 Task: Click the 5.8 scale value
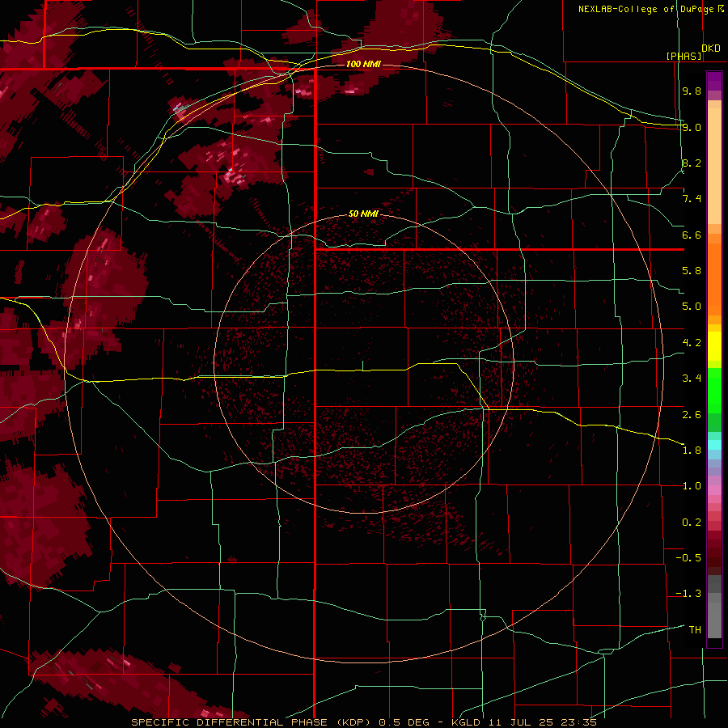[692, 271]
